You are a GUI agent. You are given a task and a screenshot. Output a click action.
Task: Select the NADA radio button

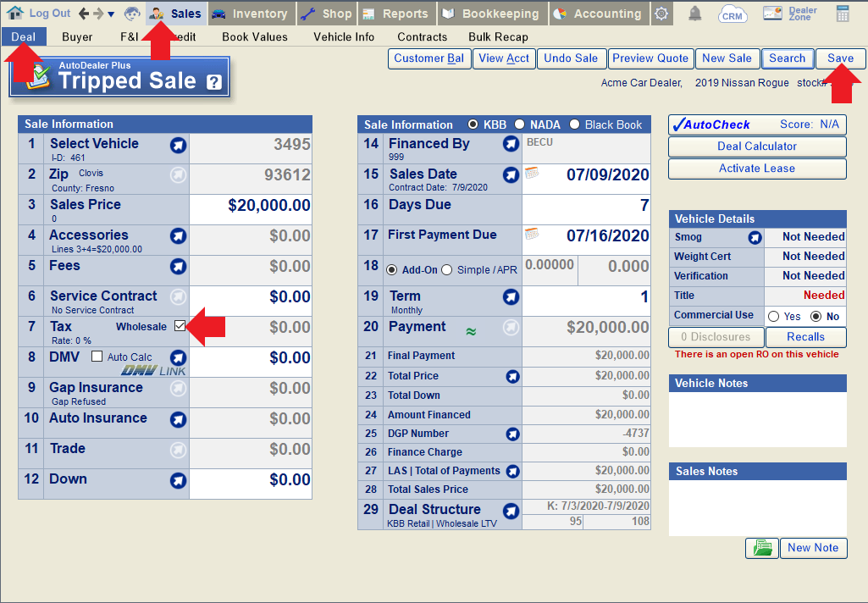[x=519, y=124]
